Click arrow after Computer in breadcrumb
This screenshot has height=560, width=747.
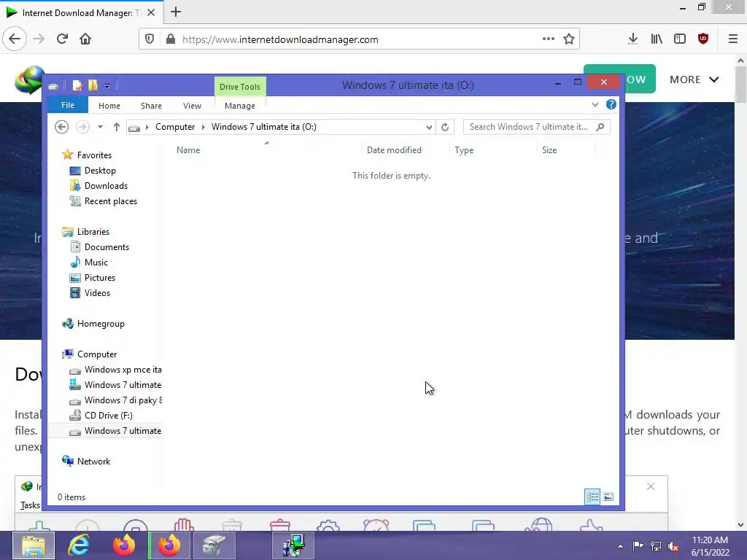pyautogui.click(x=203, y=127)
